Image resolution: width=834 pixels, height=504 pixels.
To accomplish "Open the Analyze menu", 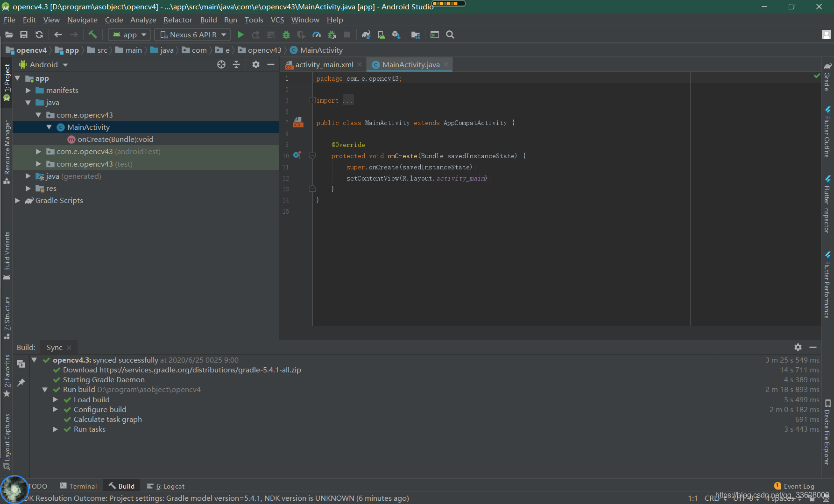I will [x=143, y=20].
